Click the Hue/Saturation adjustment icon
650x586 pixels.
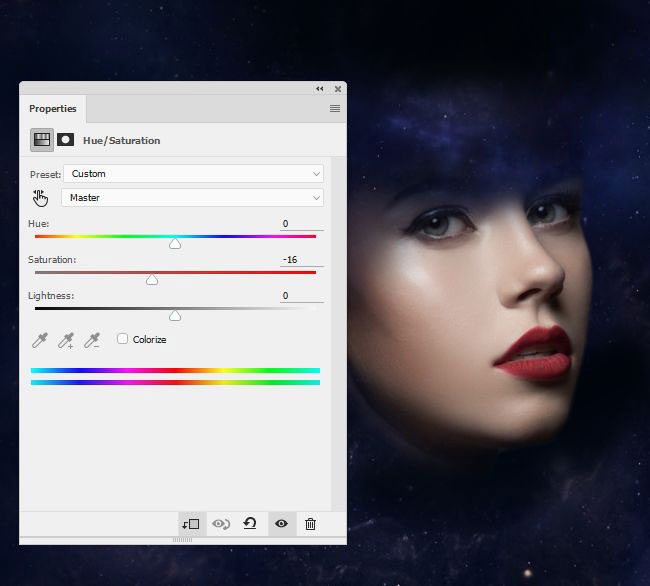(x=42, y=140)
